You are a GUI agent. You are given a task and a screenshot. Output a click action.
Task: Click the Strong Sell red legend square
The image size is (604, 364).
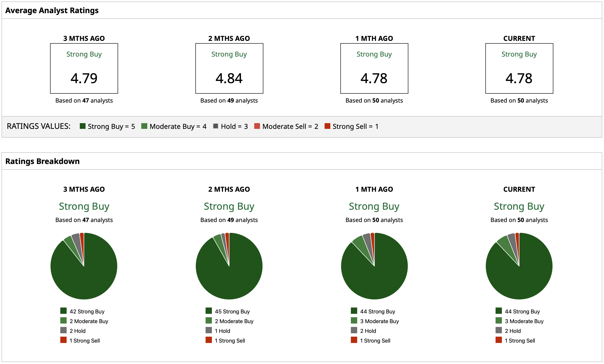(327, 126)
